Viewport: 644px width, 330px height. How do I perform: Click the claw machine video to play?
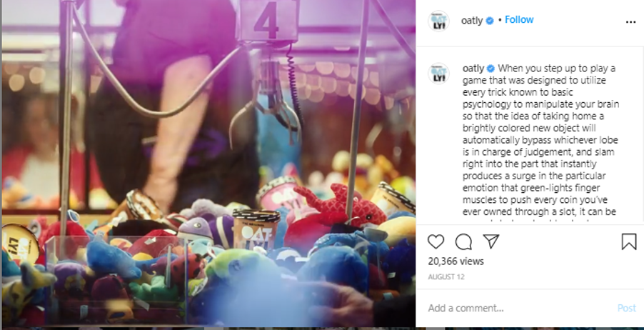tap(208, 164)
